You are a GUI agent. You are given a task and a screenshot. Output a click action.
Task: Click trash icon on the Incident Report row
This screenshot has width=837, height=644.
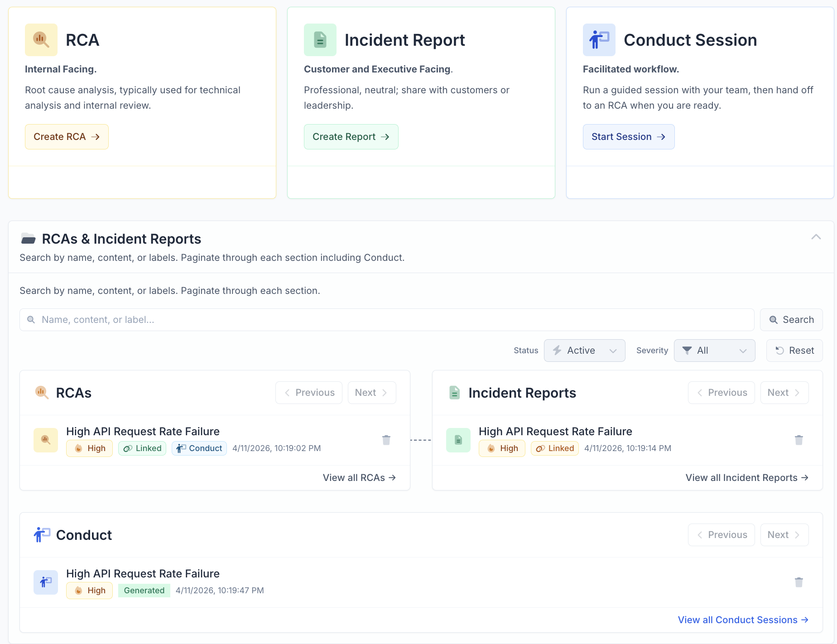click(x=799, y=440)
